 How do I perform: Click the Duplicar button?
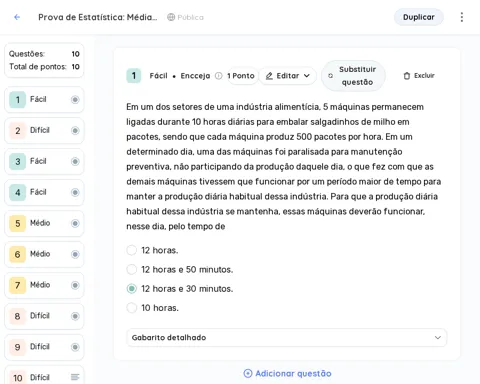click(419, 17)
